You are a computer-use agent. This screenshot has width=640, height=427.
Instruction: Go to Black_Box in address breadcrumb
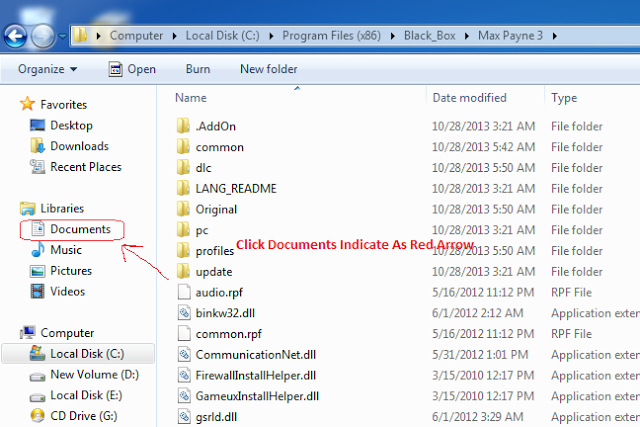430,36
